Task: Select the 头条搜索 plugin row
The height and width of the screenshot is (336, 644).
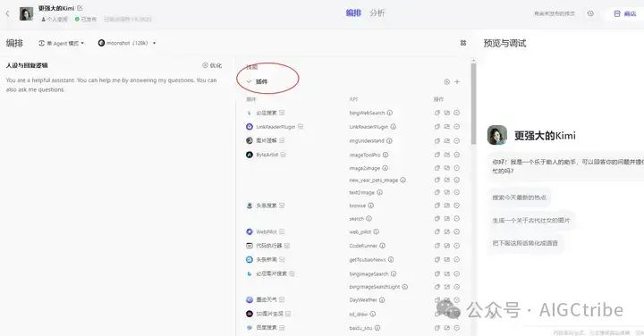Action: (x=266, y=206)
